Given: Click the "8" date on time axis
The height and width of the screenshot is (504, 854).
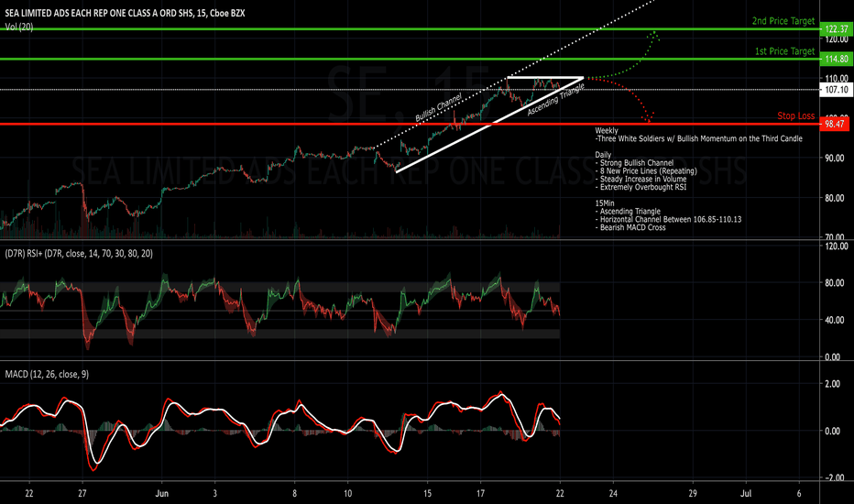Looking at the screenshot, I should pyautogui.click(x=295, y=494).
